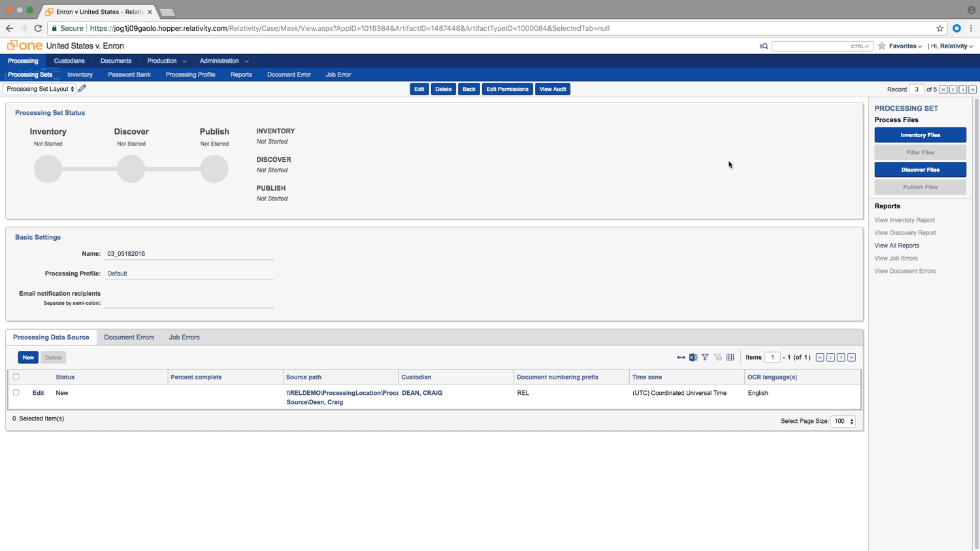Viewport: 980px width, 551px height.
Task: Open the quick search icon
Action: tap(764, 46)
